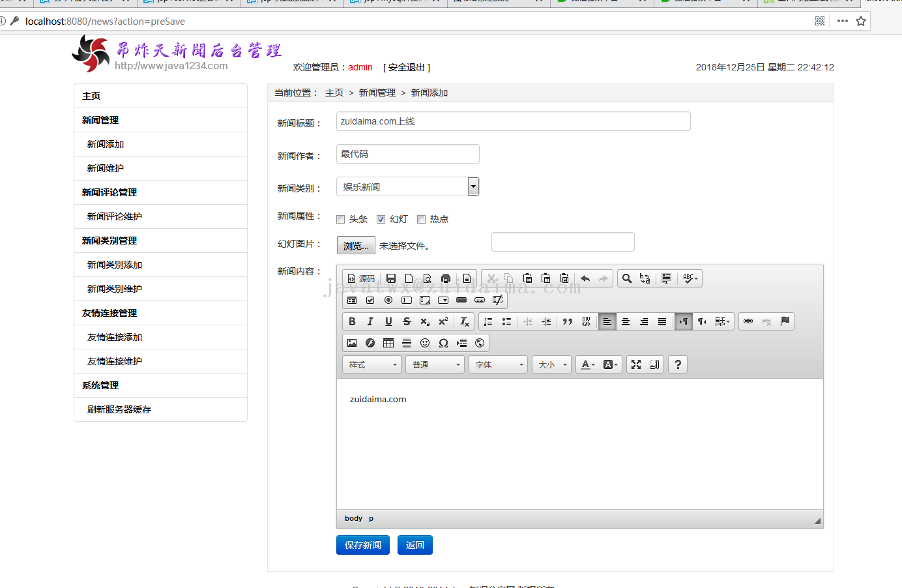Check the 热点 checkbox
The height and width of the screenshot is (588, 902).
click(421, 219)
